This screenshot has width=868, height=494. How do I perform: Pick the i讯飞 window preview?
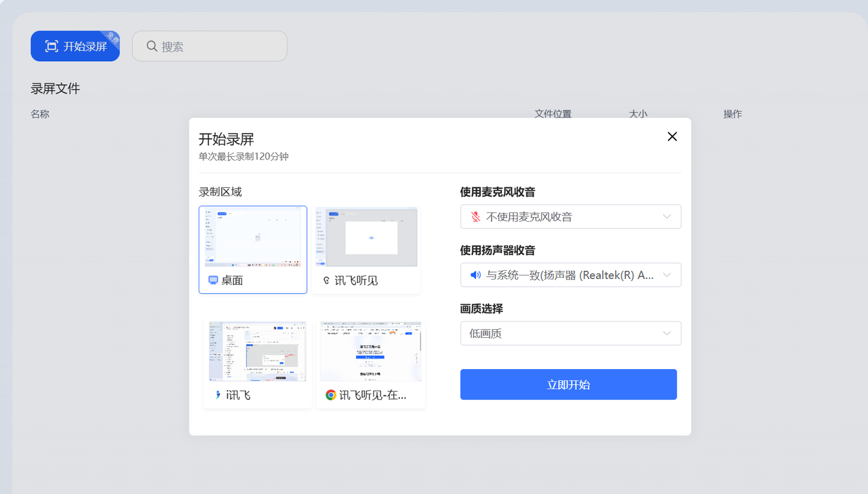tap(257, 351)
